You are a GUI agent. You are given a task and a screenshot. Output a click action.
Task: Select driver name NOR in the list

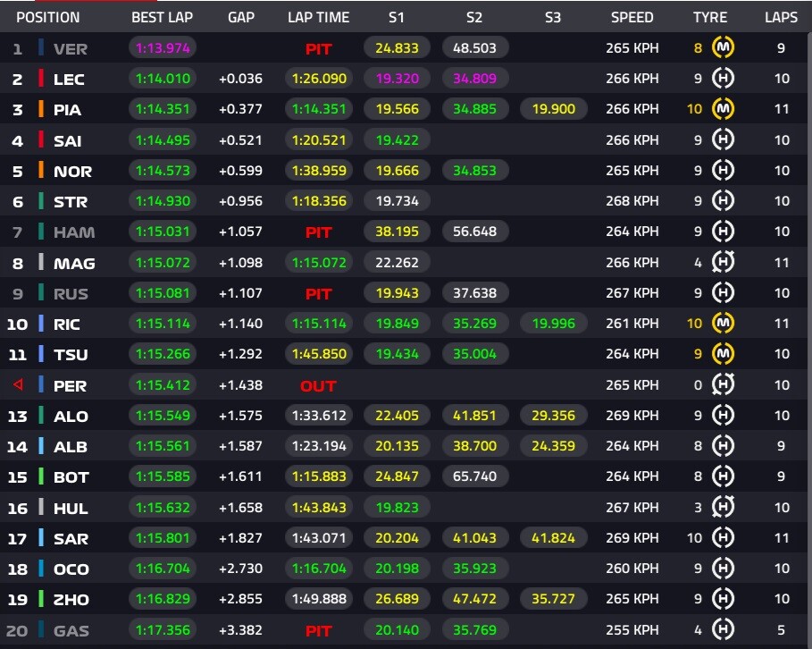click(72, 172)
